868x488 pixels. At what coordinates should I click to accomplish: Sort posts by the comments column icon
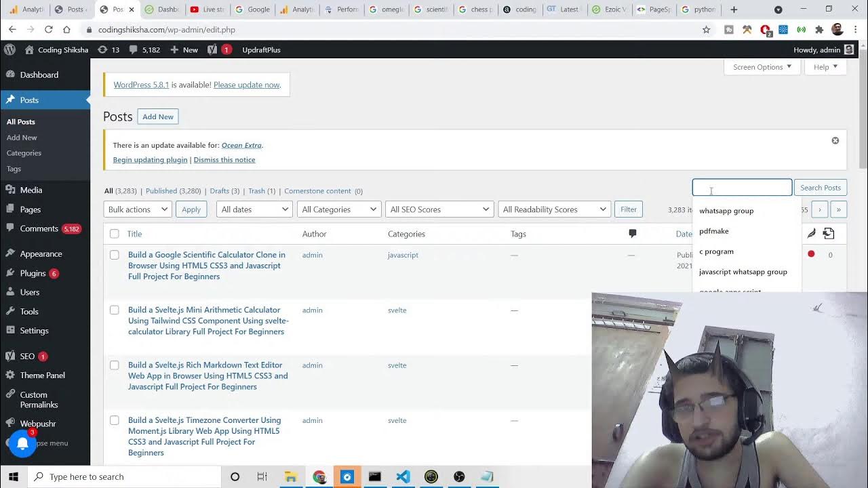(632, 234)
